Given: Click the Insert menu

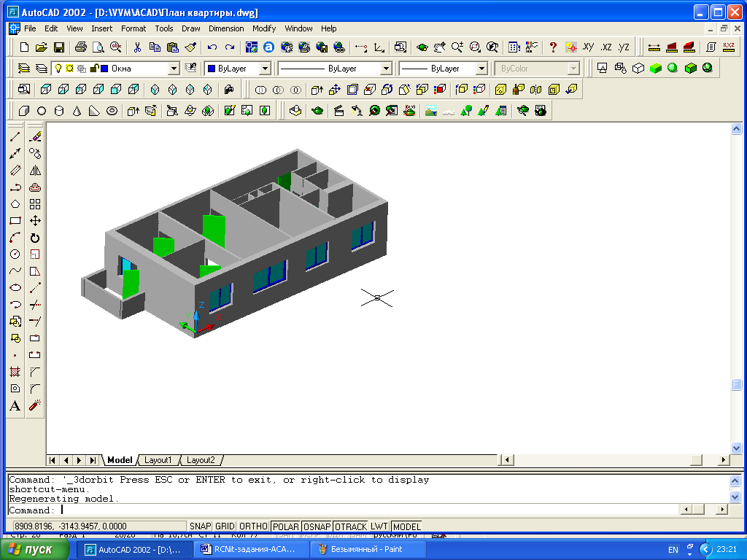Looking at the screenshot, I should (x=102, y=28).
